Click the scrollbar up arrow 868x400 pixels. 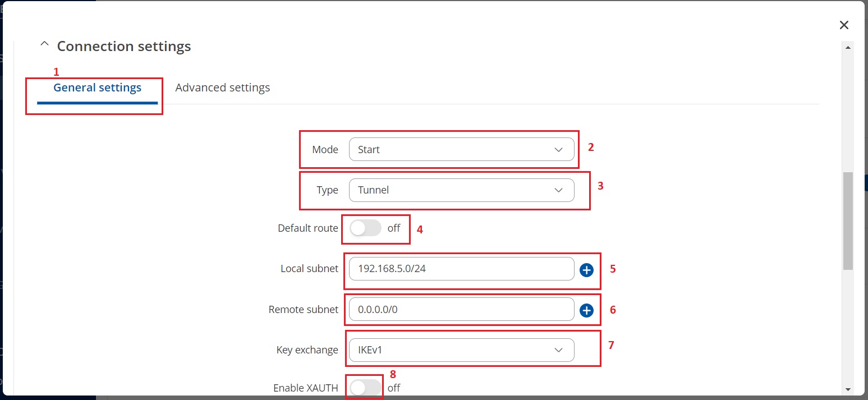tap(848, 48)
